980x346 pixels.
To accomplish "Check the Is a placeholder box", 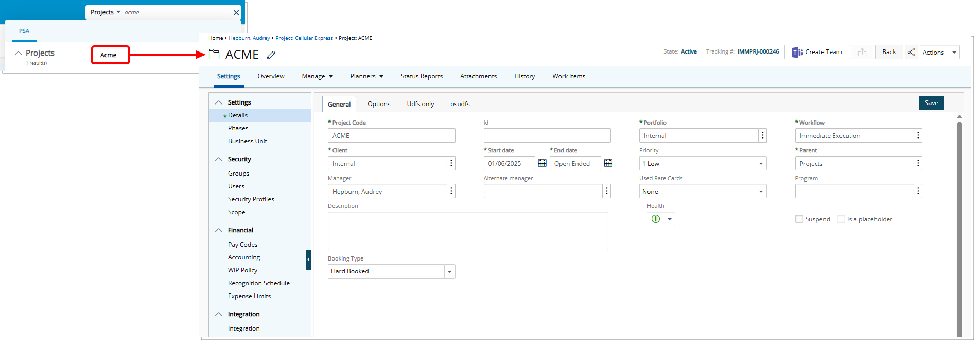I will tap(841, 219).
